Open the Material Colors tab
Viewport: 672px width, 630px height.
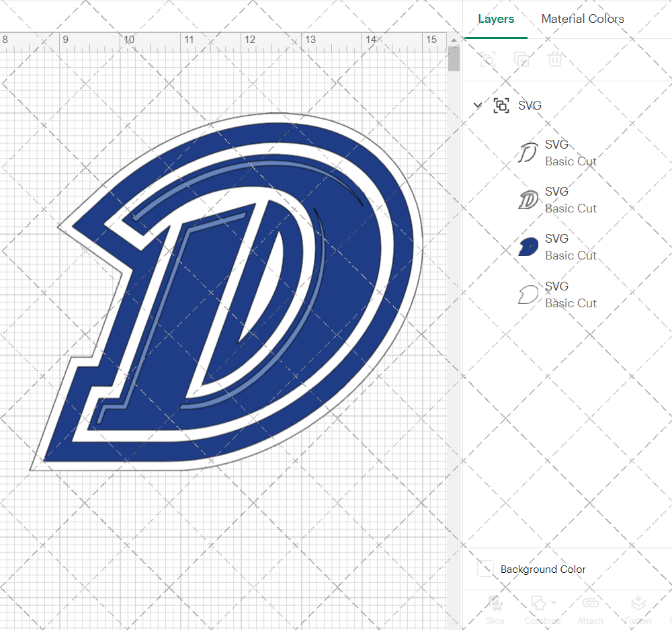click(583, 19)
